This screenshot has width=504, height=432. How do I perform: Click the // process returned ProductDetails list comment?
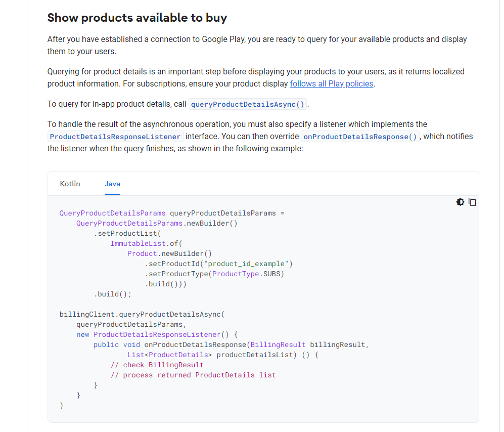[193, 375]
